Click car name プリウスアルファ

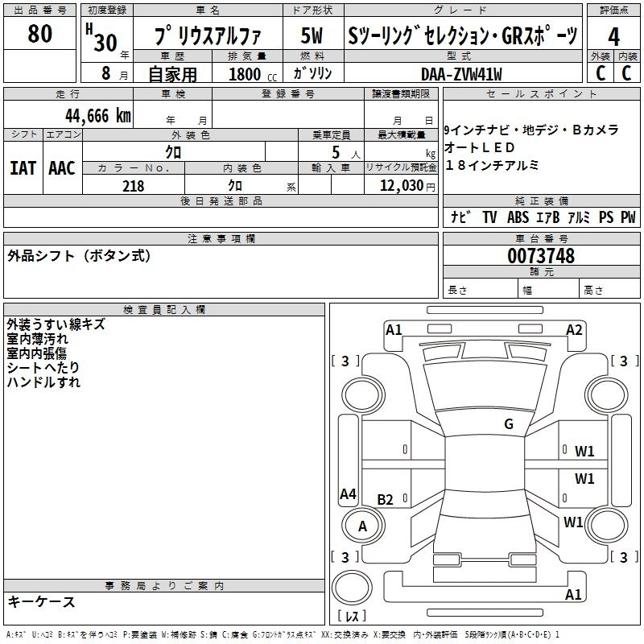pos(208,36)
